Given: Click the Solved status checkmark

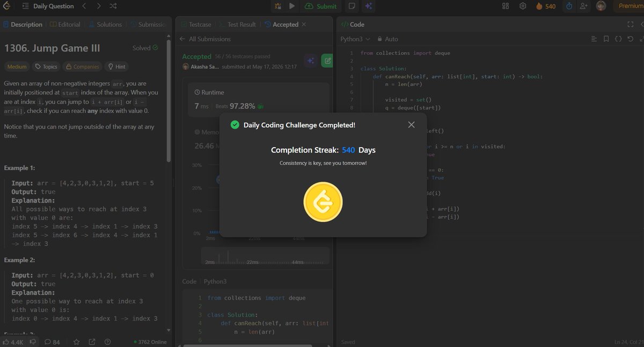Looking at the screenshot, I should (x=155, y=48).
